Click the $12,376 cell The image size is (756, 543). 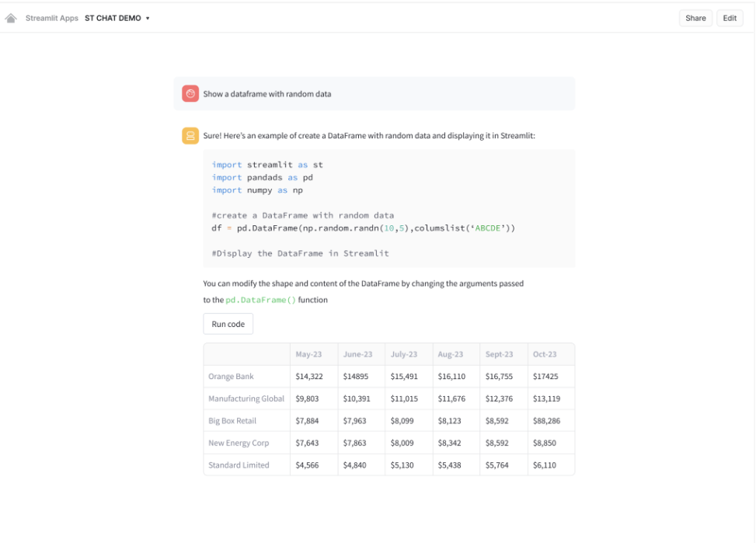pyautogui.click(x=503, y=399)
